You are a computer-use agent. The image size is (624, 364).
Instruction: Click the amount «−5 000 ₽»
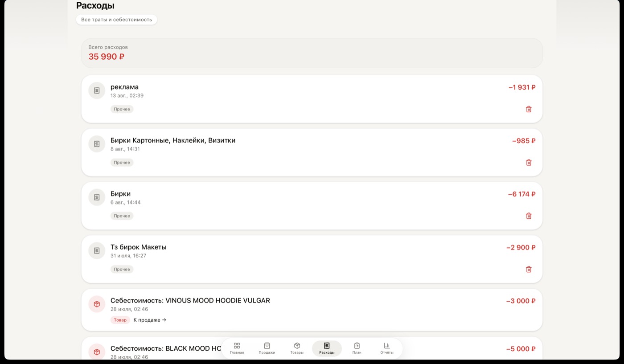point(521,349)
